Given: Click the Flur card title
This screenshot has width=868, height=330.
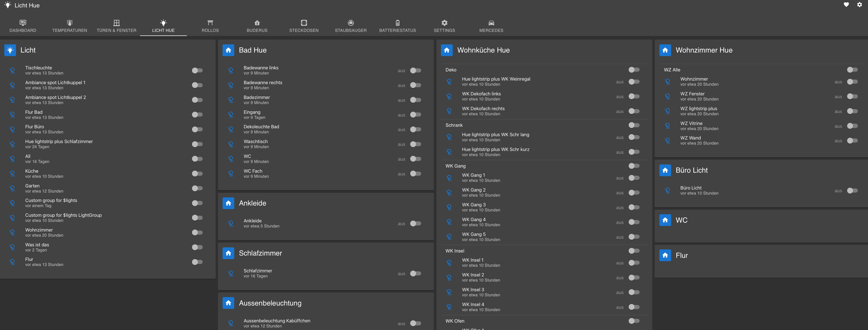Looking at the screenshot, I should 681,256.
